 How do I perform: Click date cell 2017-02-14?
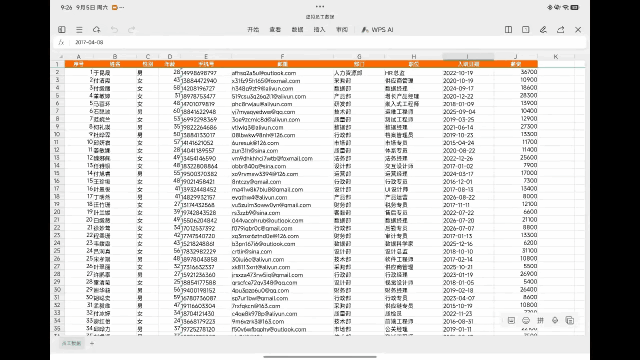[468, 259]
